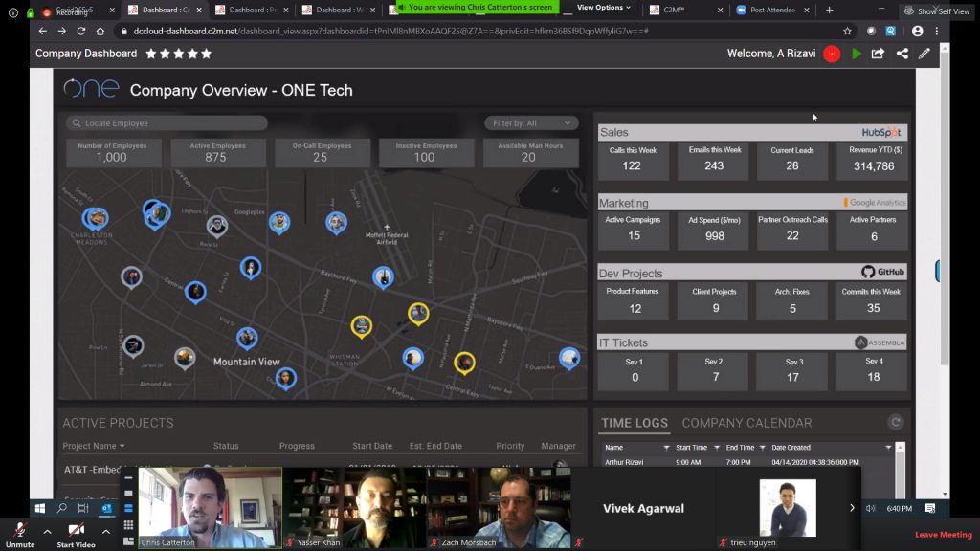The image size is (980, 551).
Task: Open End Time column filter
Action: pos(763,448)
